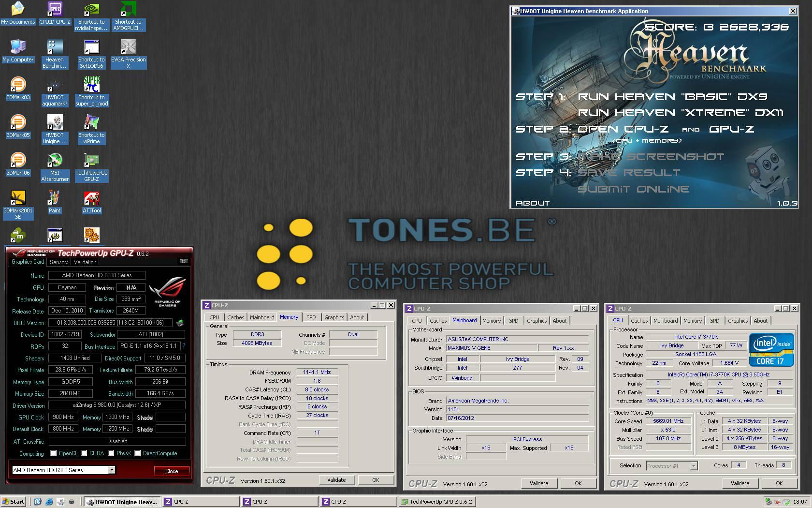Toggle the DirectCompute checkbox in GPU-Z
The height and width of the screenshot is (508, 812).
[138, 453]
